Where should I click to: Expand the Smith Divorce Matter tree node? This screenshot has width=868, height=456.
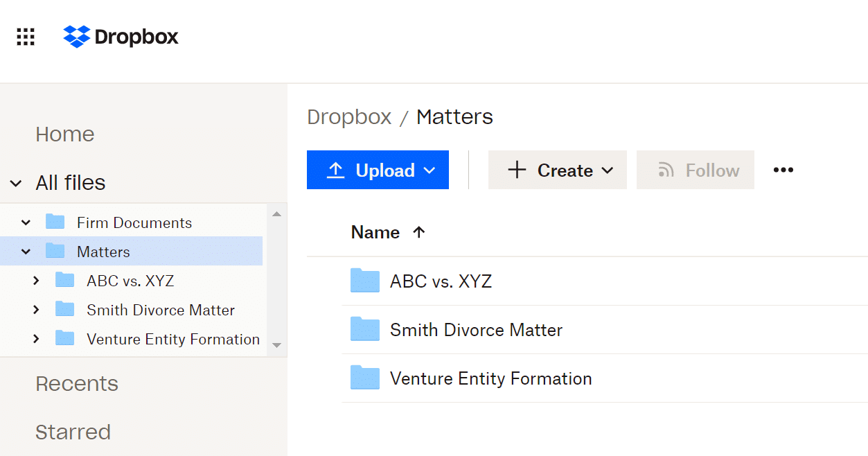[x=36, y=310]
